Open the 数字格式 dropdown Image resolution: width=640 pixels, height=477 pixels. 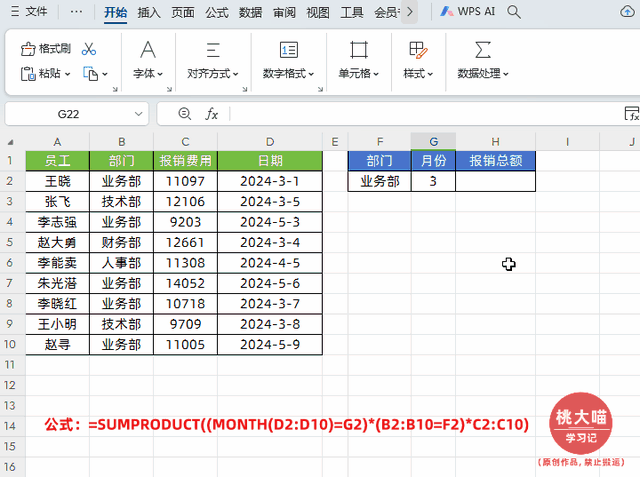pyautogui.click(x=288, y=74)
